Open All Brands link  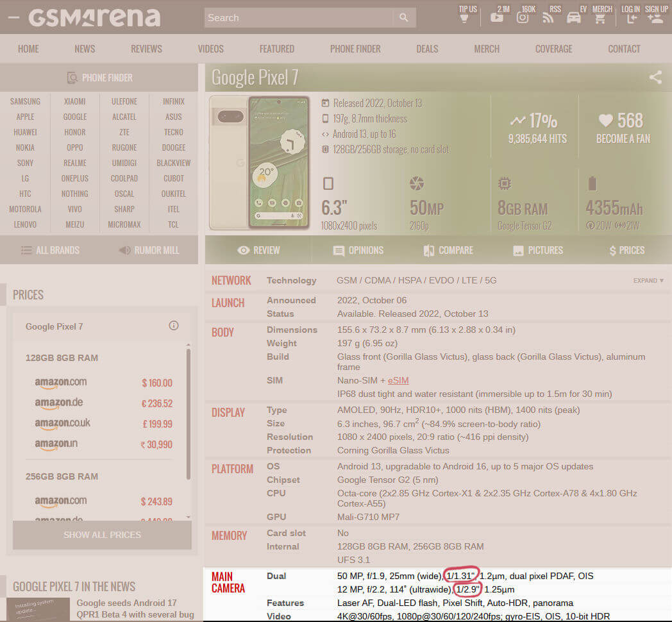[51, 250]
